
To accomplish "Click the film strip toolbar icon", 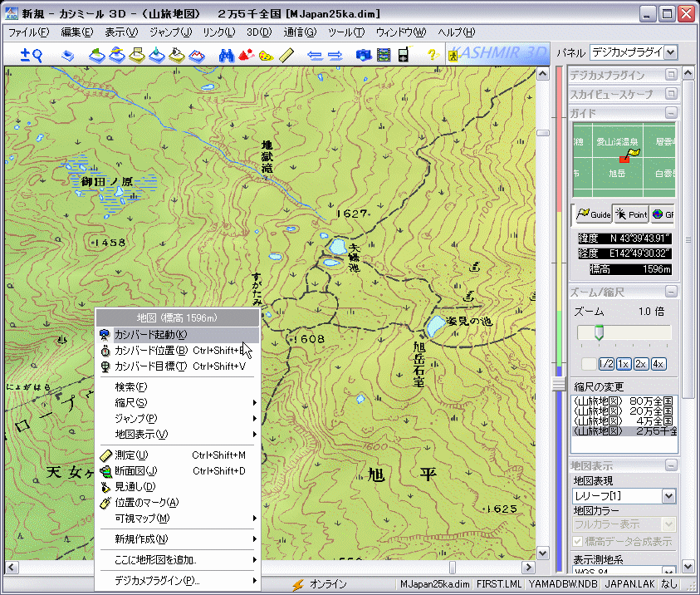I will [384, 55].
